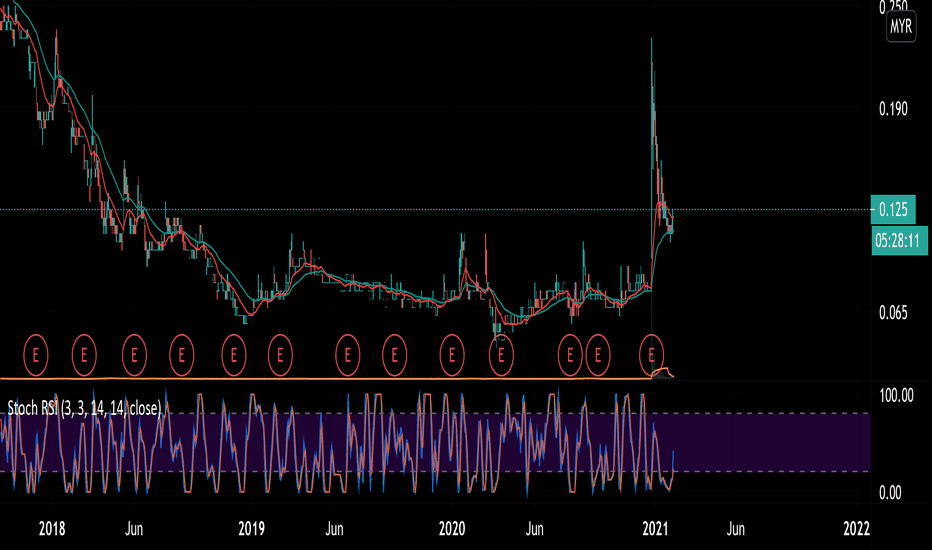This screenshot has height=550, width=932.
Task: Click the 2022 label on time axis
Action: tap(857, 529)
